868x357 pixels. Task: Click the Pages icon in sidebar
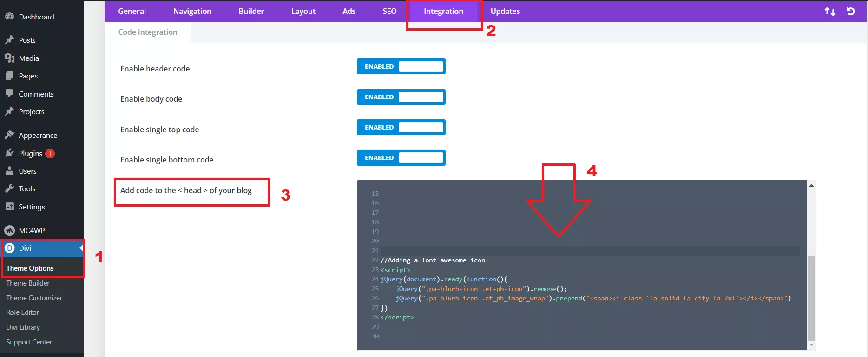click(9, 76)
